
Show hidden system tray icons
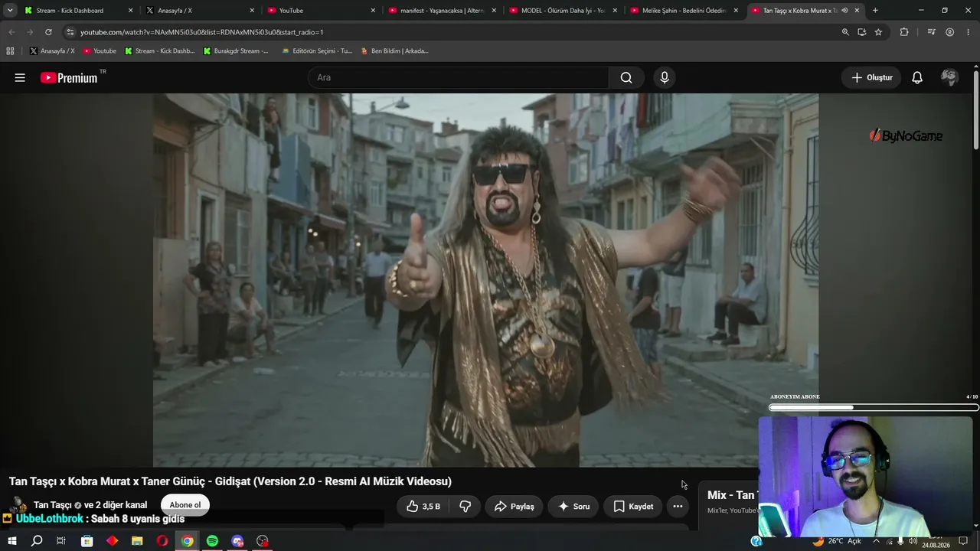tap(876, 541)
